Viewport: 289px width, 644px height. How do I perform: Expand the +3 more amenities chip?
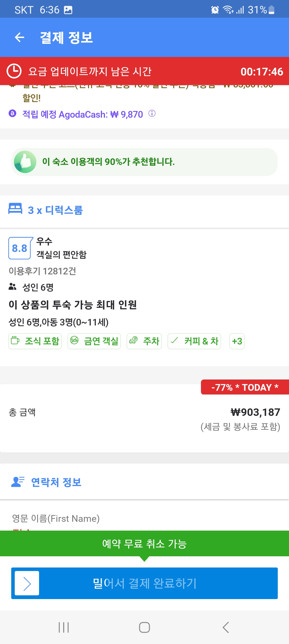click(237, 341)
